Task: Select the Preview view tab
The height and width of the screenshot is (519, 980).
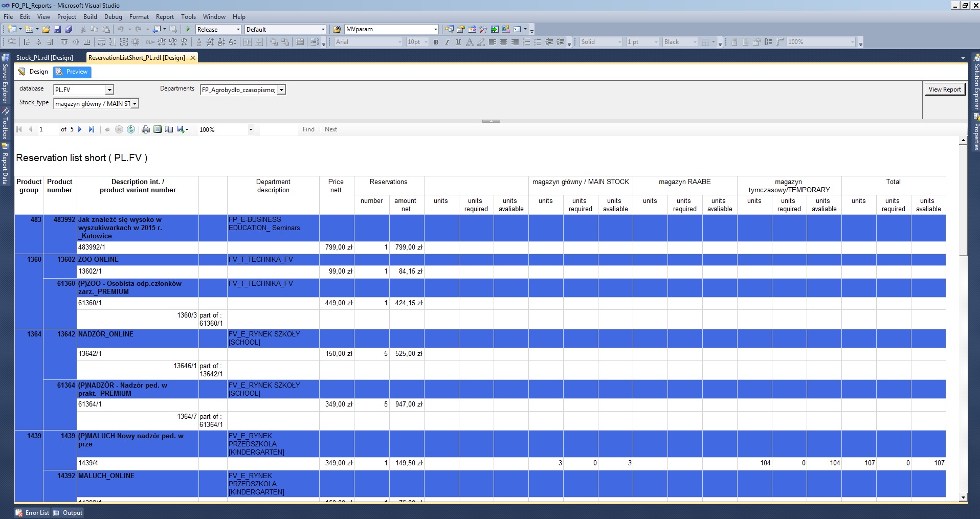Action: tap(72, 72)
